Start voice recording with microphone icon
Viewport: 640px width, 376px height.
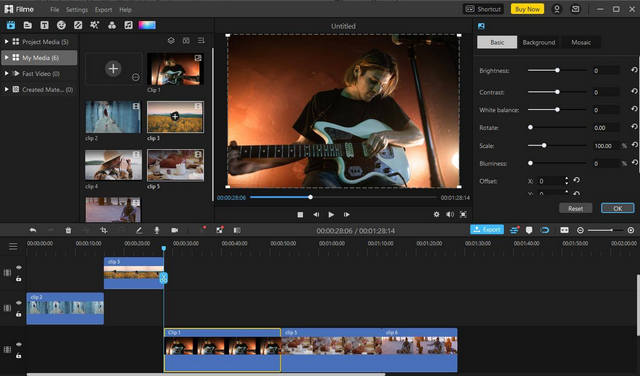click(x=156, y=230)
